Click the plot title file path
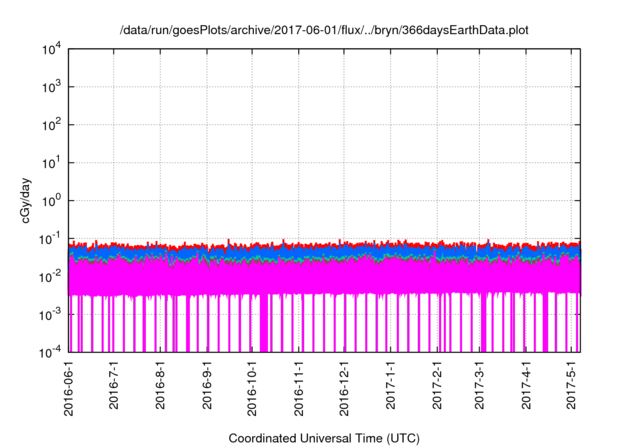 click(x=324, y=30)
